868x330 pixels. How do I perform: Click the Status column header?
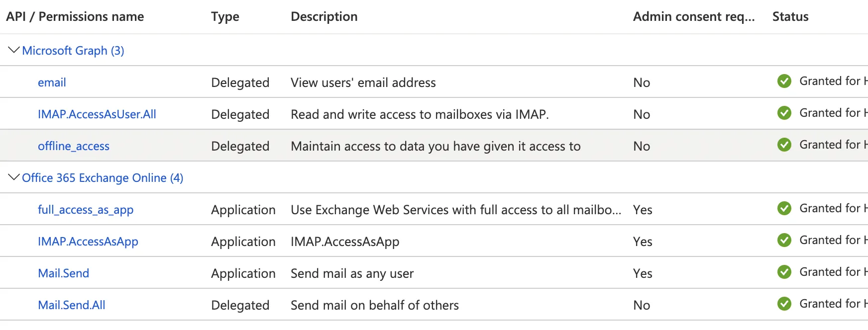pyautogui.click(x=790, y=16)
